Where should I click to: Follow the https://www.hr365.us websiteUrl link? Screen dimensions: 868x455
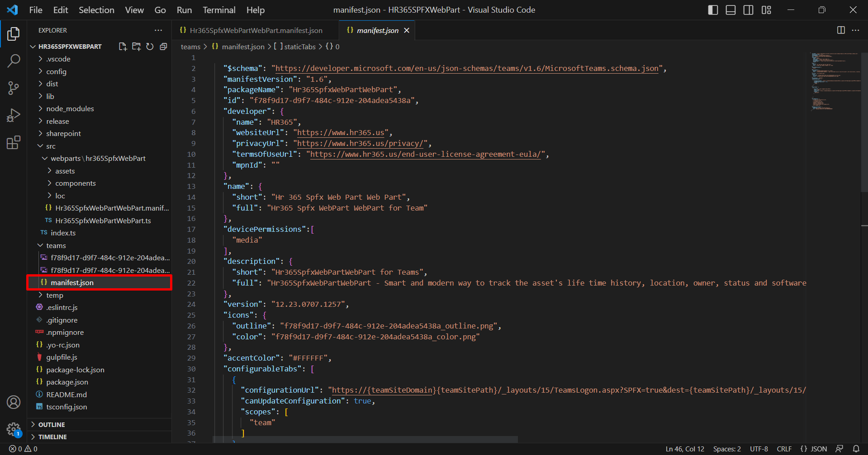point(341,133)
